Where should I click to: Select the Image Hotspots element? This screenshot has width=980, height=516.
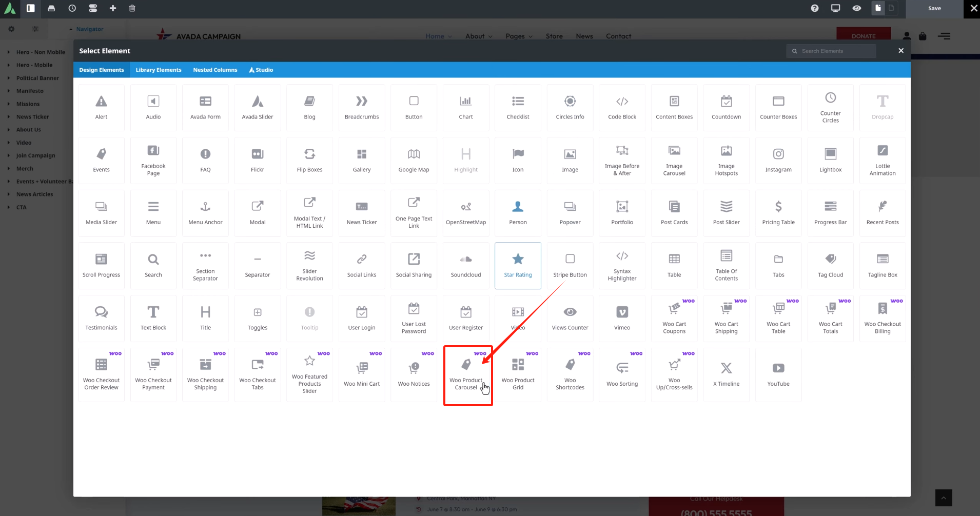click(726, 161)
